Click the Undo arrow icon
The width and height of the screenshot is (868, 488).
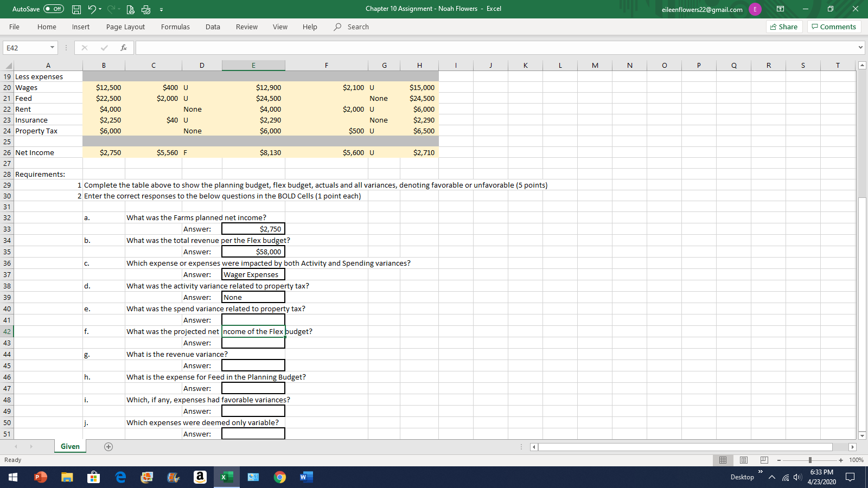pos(92,9)
